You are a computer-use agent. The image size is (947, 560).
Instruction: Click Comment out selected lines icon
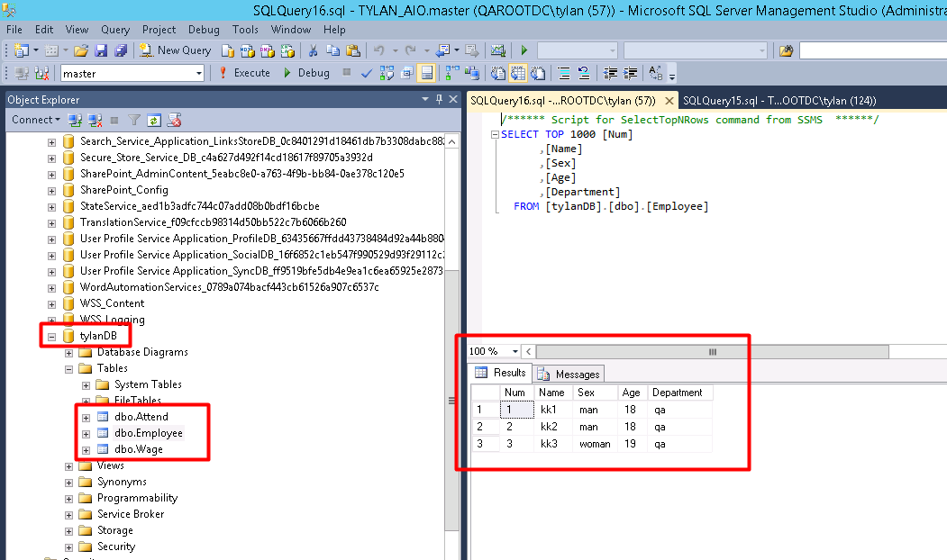564,74
